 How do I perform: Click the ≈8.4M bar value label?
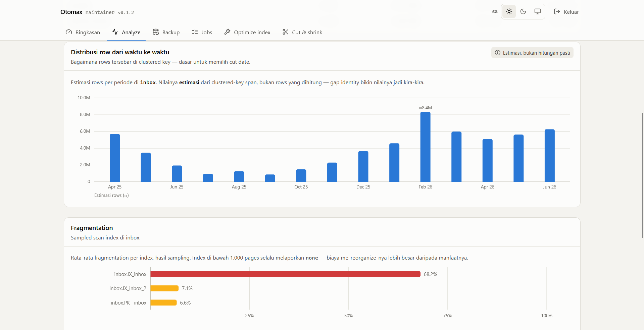click(426, 108)
